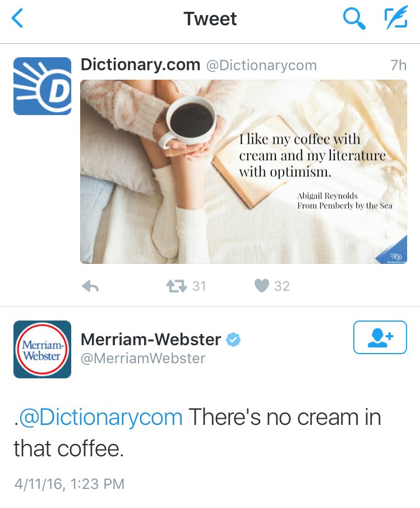Open search with the magnifier icon
The height and width of the screenshot is (508, 420).
354,19
